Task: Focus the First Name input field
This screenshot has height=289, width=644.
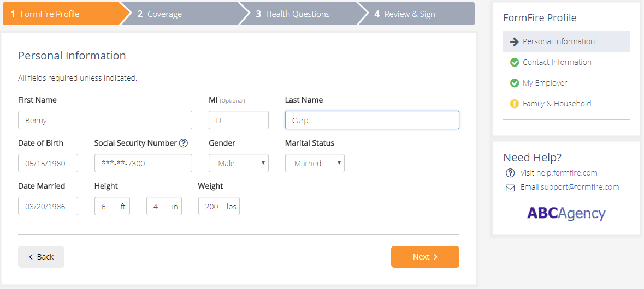Action: pyautogui.click(x=105, y=120)
